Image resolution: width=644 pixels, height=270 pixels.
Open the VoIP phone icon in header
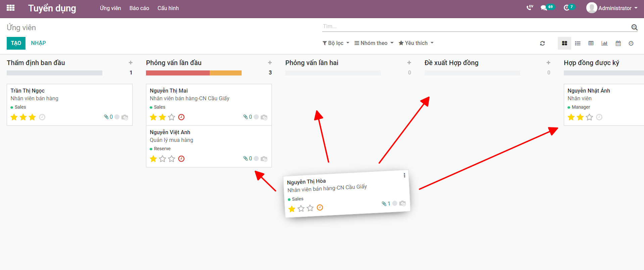click(x=530, y=8)
